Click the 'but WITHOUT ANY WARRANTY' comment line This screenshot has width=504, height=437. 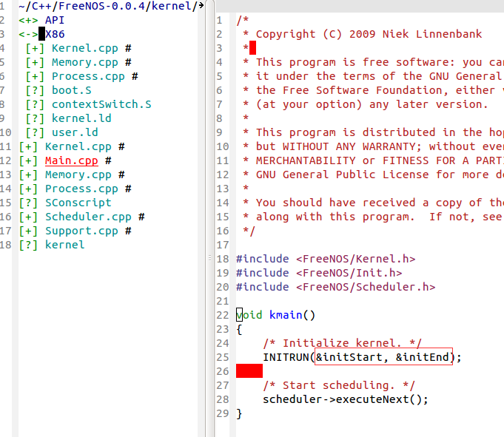tap(373, 146)
